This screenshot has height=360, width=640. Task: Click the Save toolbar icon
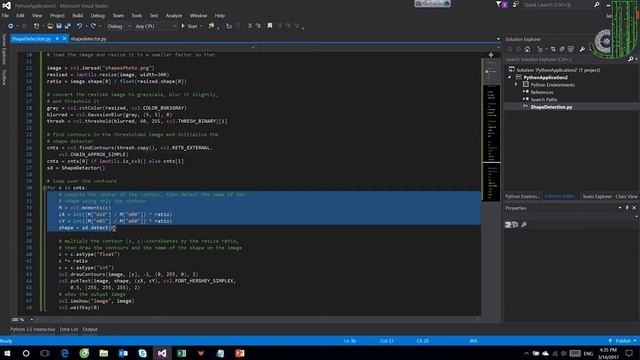click(59, 26)
